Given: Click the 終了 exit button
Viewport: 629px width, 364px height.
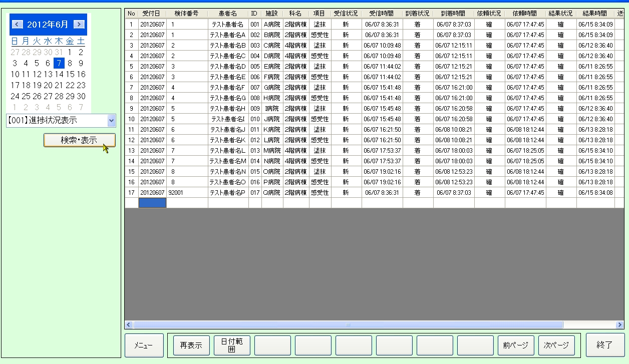Looking at the screenshot, I should coord(605,345).
